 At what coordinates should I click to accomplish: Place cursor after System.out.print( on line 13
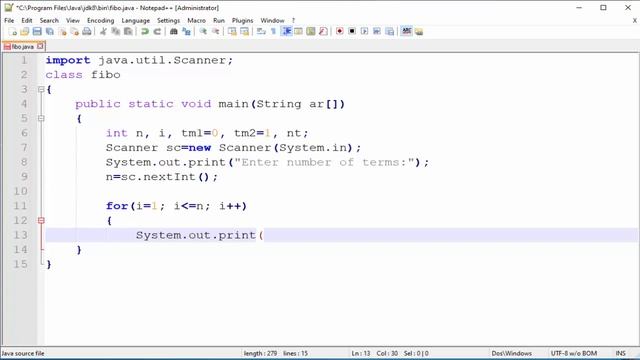[264, 236]
